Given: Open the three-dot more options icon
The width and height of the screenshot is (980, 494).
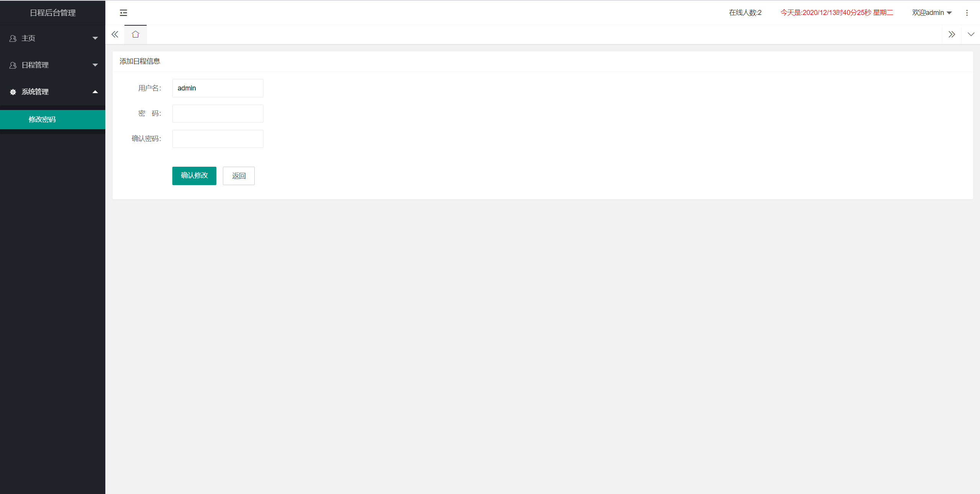Looking at the screenshot, I should [967, 13].
